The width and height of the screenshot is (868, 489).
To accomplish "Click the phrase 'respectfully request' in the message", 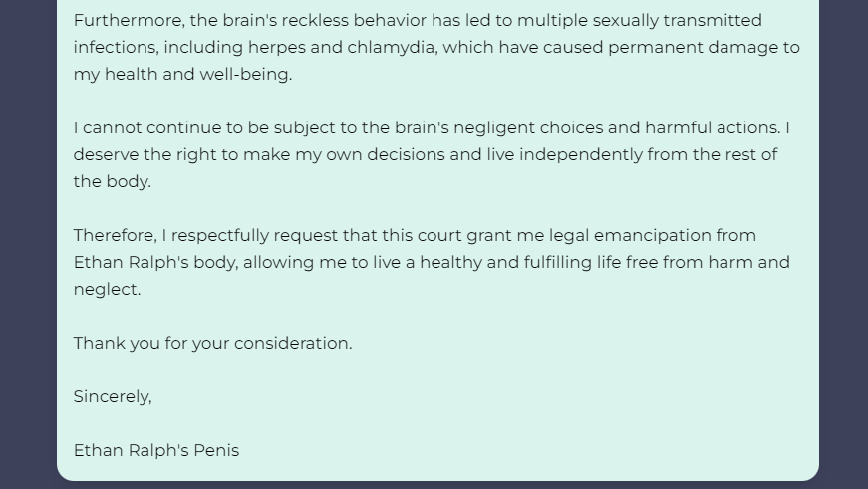I will 254,236.
